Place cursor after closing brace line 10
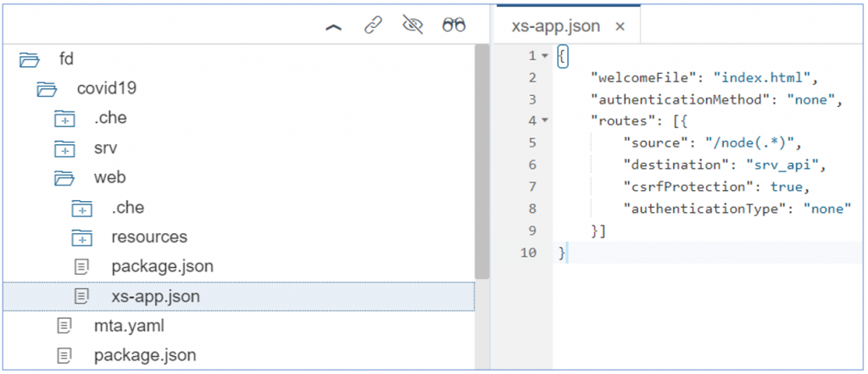 567,253
